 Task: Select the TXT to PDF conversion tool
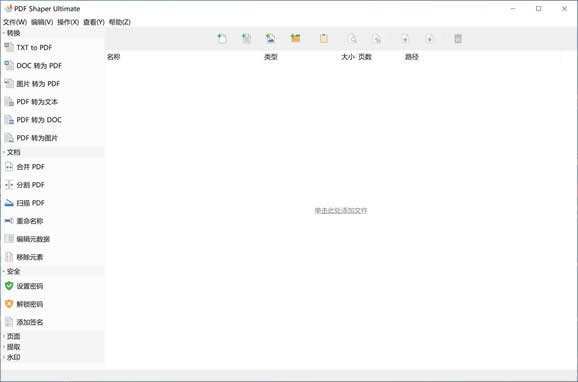28,48
